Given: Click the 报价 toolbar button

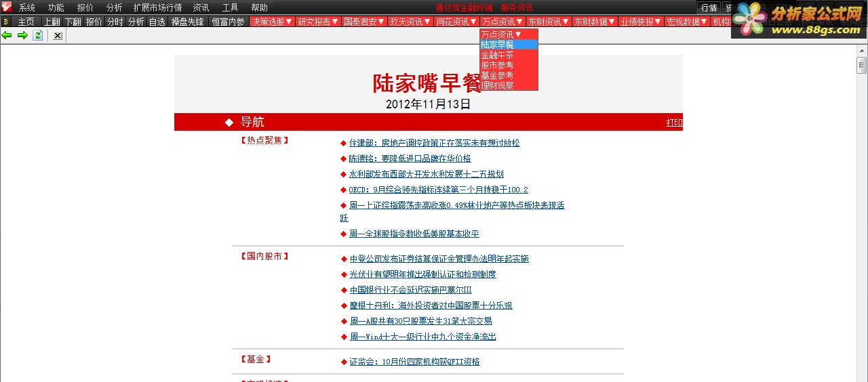Looking at the screenshot, I should [94, 22].
